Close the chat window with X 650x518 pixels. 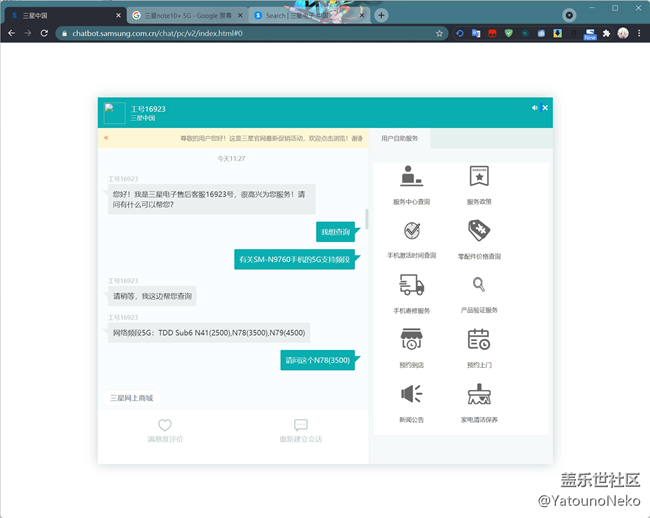545,108
